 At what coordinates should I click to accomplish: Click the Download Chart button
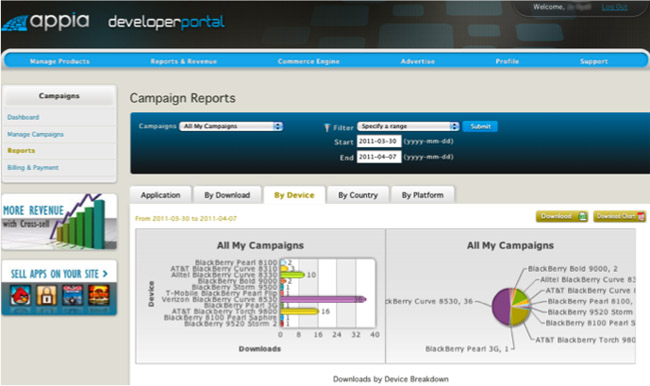click(x=620, y=216)
